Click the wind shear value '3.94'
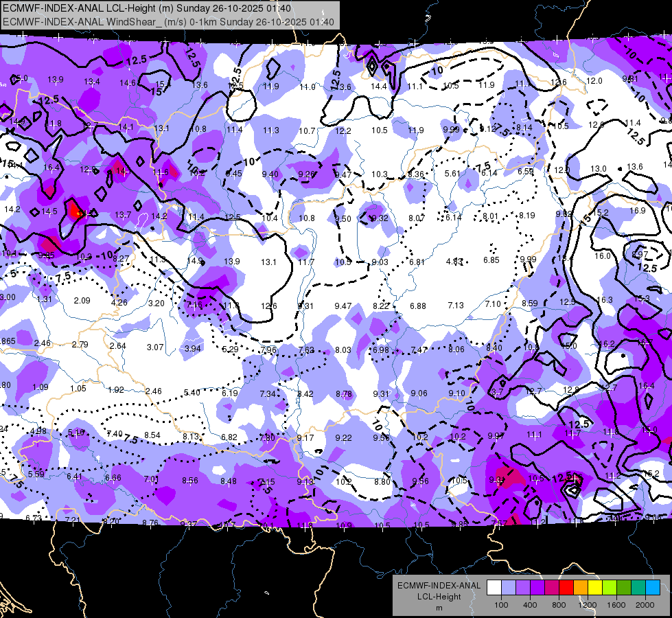This screenshot has width=672, height=618. point(192,348)
